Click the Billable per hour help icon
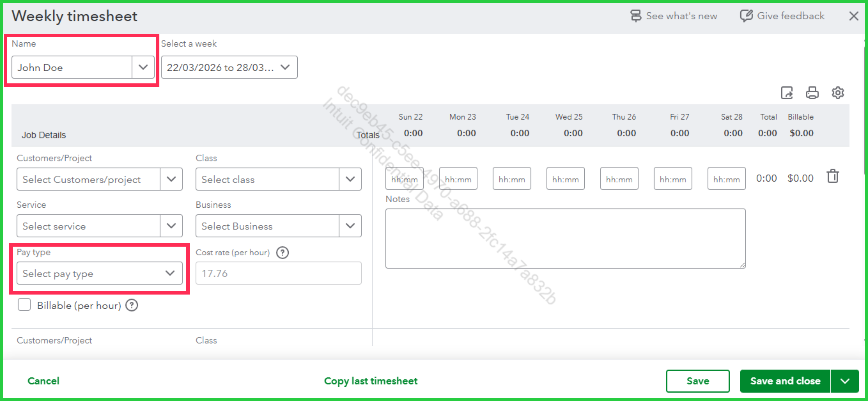 131,305
